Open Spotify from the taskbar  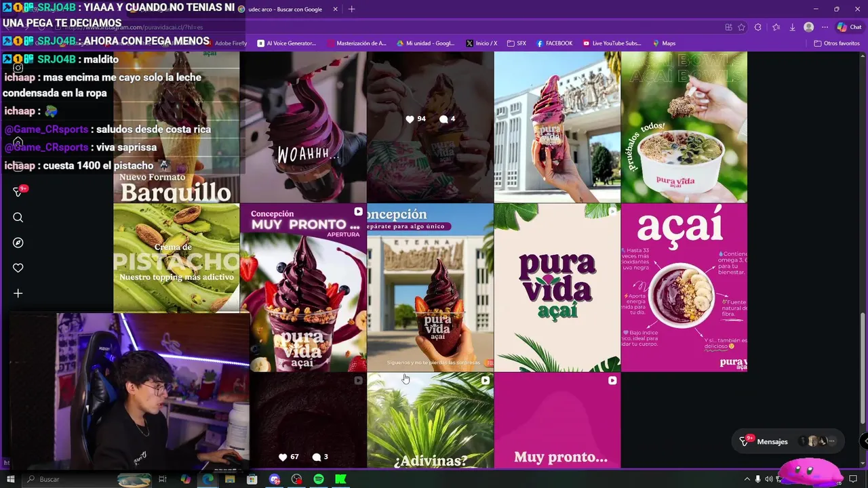[319, 479]
